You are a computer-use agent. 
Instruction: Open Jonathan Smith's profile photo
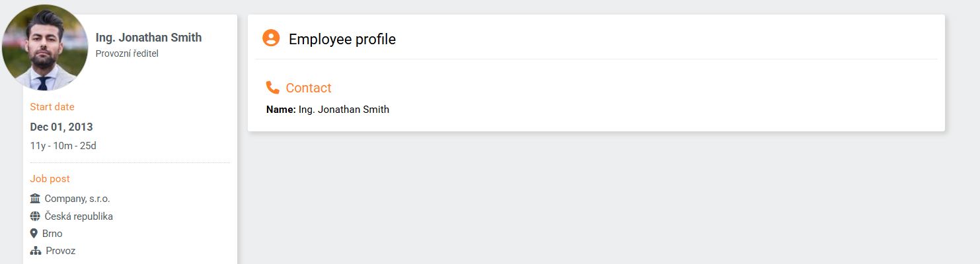pyautogui.click(x=45, y=48)
